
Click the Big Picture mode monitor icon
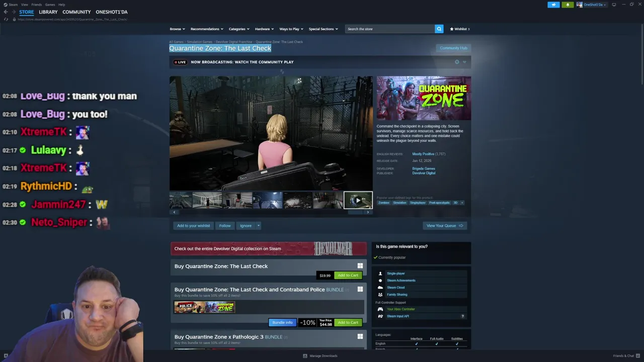(614, 5)
